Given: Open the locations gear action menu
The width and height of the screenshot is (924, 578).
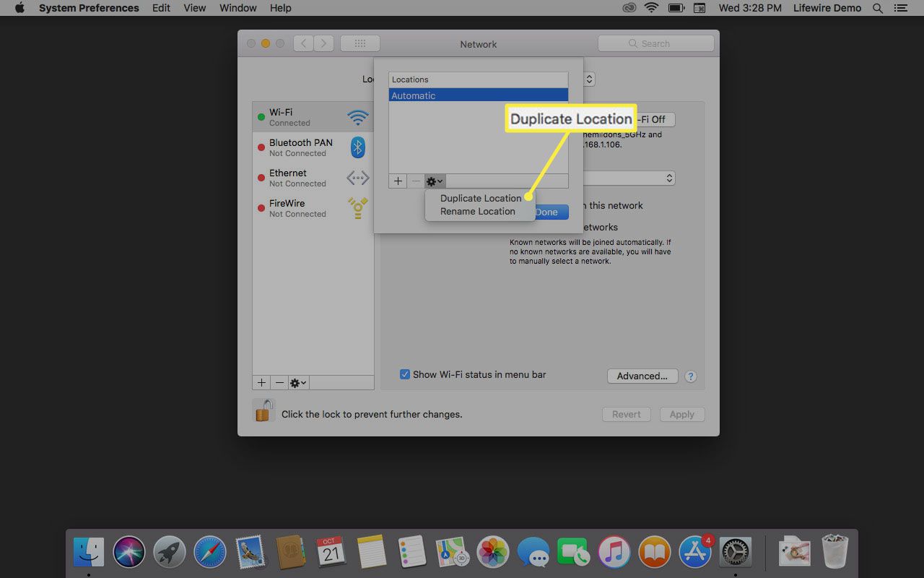Looking at the screenshot, I should pyautogui.click(x=435, y=181).
